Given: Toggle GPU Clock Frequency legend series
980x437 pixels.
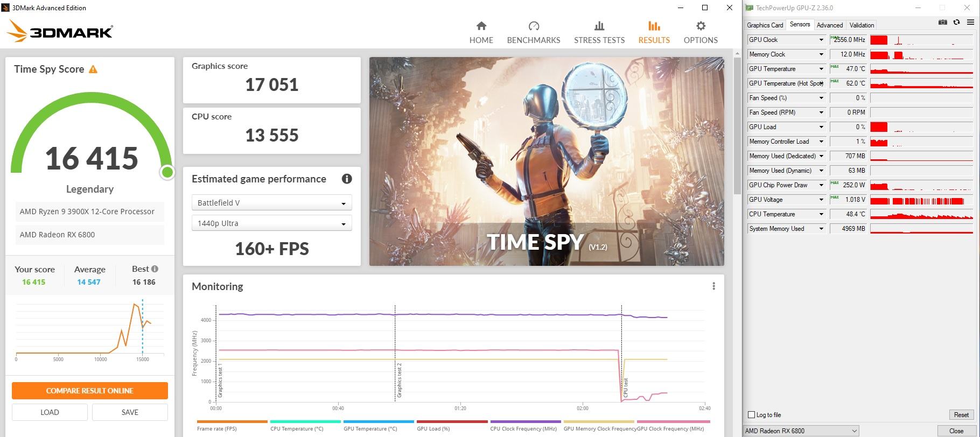Looking at the screenshot, I should point(673,425).
